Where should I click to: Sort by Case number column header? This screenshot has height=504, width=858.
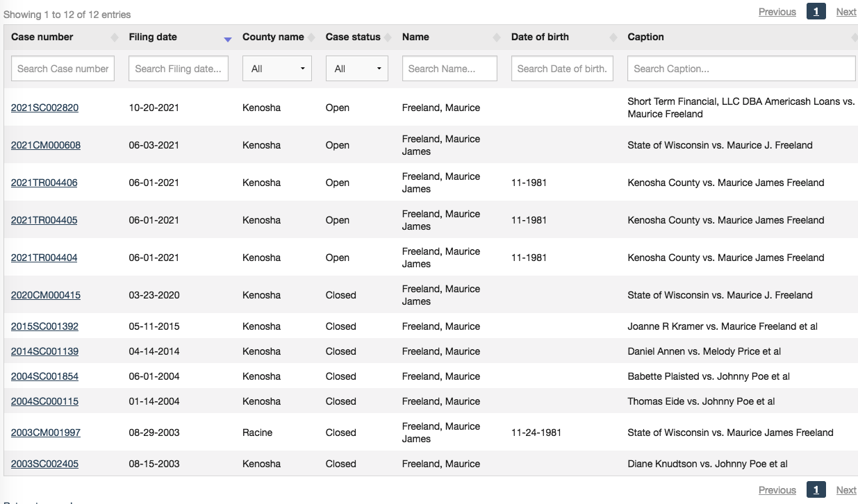[x=63, y=37]
